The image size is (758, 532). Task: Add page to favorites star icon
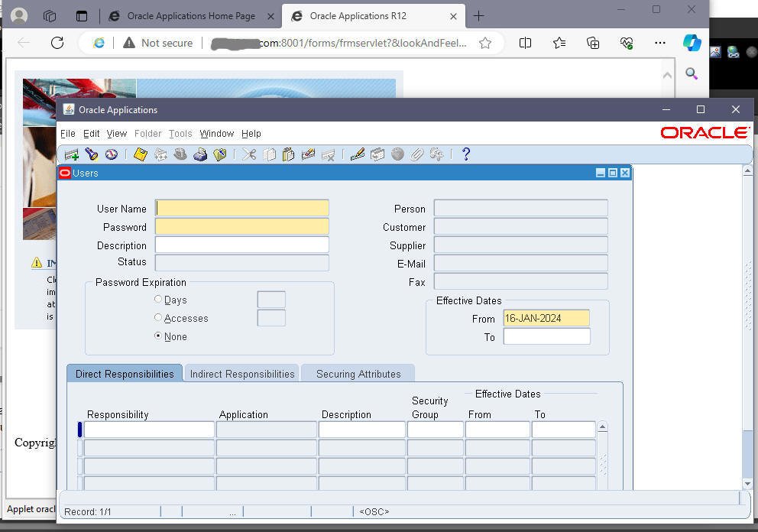coord(485,43)
